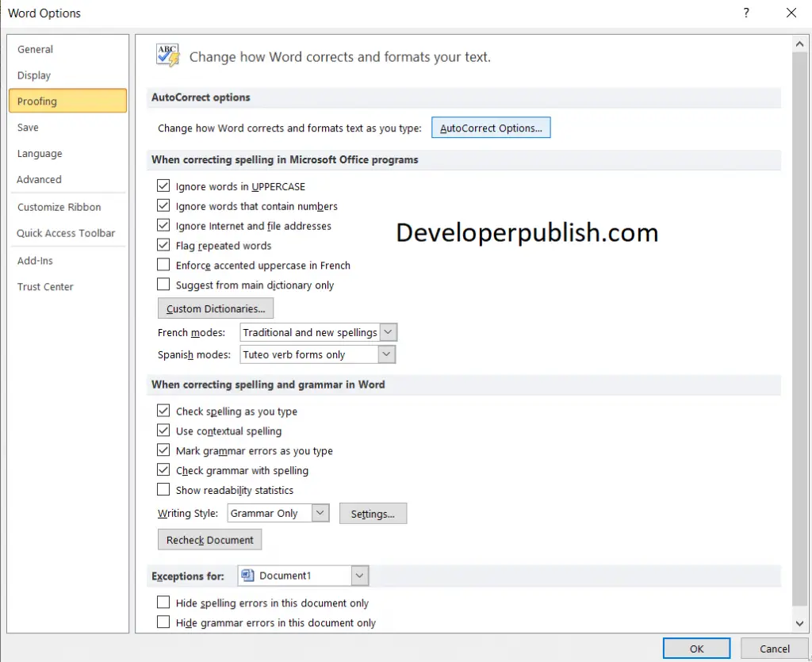The width and height of the screenshot is (812, 662).
Task: Open the Custom Dictionaries dialog
Action: click(x=216, y=308)
